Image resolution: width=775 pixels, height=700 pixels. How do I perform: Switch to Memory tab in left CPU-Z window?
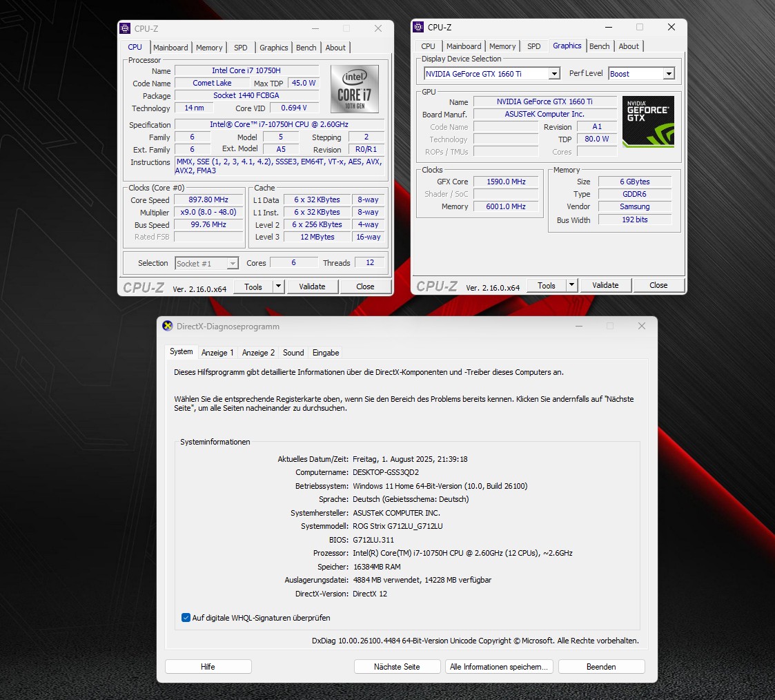coord(209,48)
